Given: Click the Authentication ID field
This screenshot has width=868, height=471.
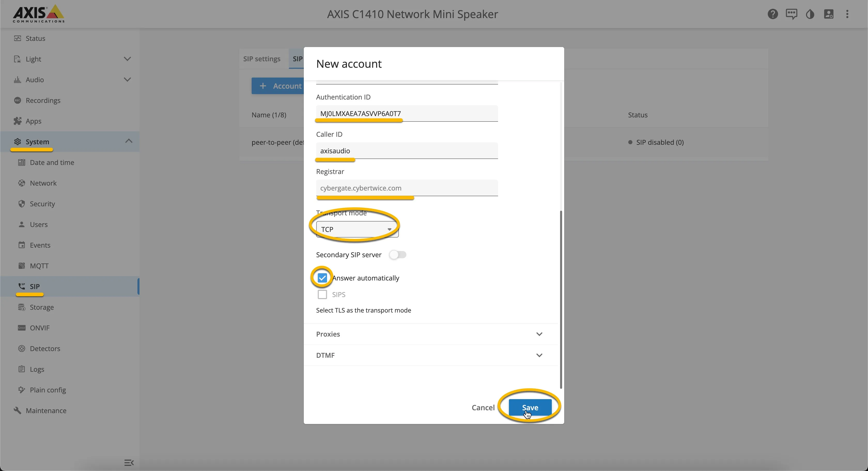Looking at the screenshot, I should pos(407,113).
